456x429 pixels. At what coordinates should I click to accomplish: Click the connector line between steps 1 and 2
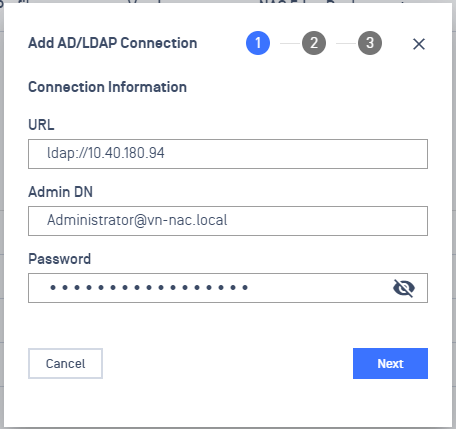[x=290, y=43]
